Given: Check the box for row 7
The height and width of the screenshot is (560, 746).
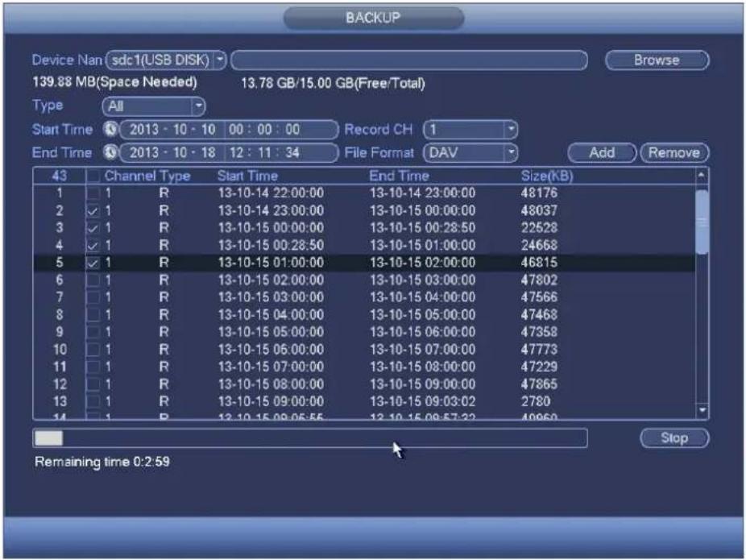Looking at the screenshot, I should (93, 297).
